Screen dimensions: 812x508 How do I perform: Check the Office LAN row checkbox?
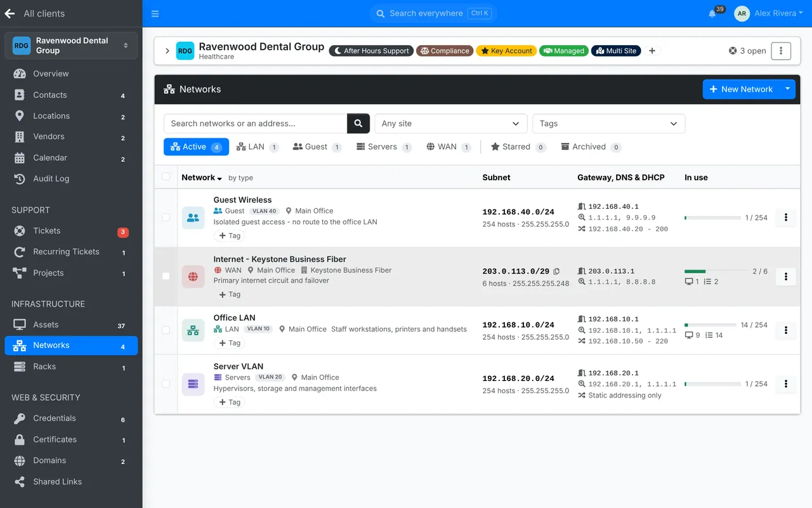(x=166, y=330)
